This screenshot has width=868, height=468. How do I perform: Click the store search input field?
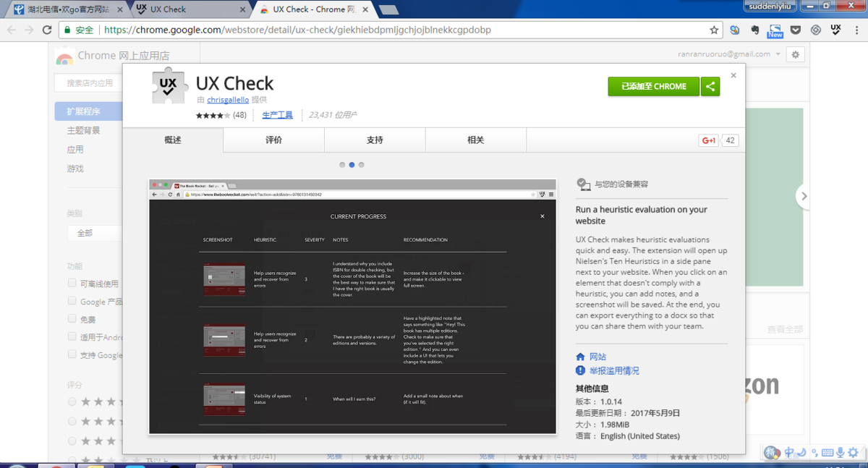(88, 83)
